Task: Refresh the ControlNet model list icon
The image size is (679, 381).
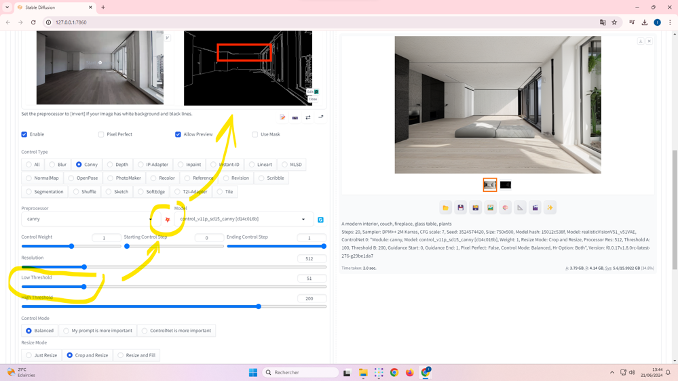Action: tap(320, 220)
